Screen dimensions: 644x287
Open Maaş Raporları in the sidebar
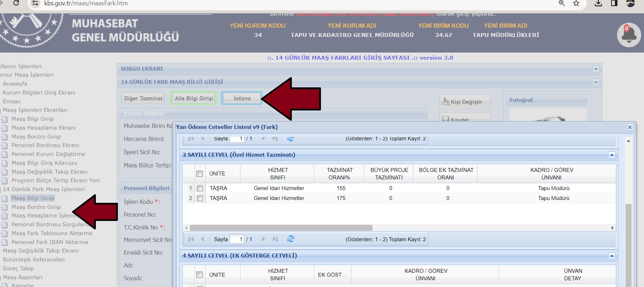[23, 277]
